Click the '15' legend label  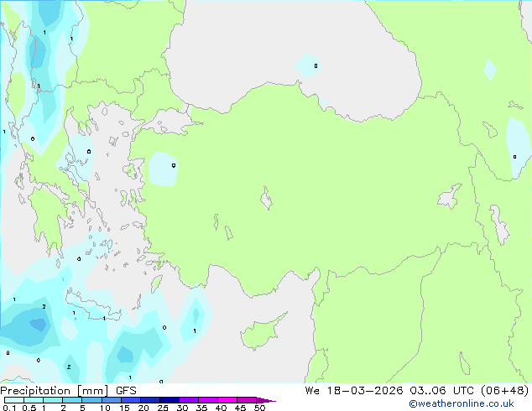124,408
